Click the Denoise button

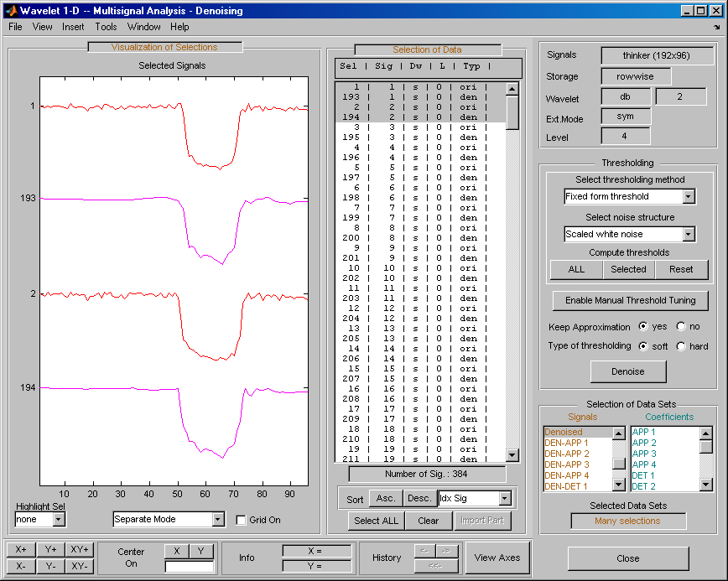(x=628, y=371)
